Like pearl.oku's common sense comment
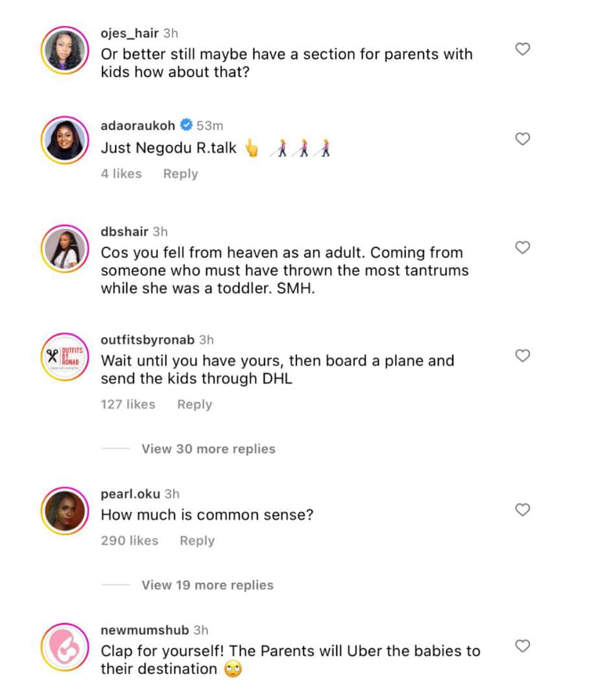The image size is (594, 700). coord(523,510)
